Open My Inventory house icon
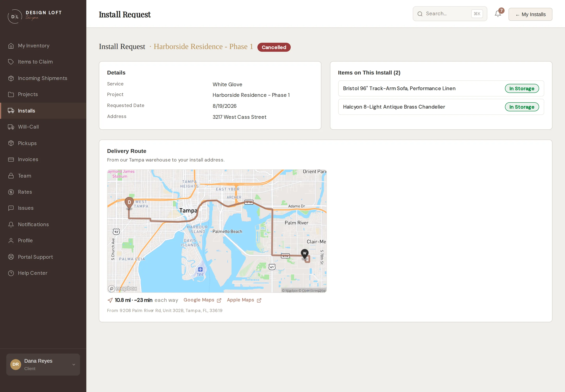Viewport: 565px width, 392px height. pos(11,46)
